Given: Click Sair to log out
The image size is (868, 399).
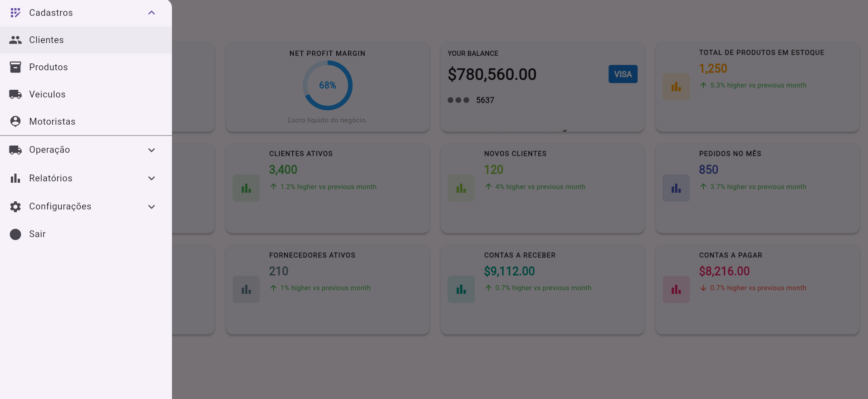Looking at the screenshot, I should pos(37,234).
